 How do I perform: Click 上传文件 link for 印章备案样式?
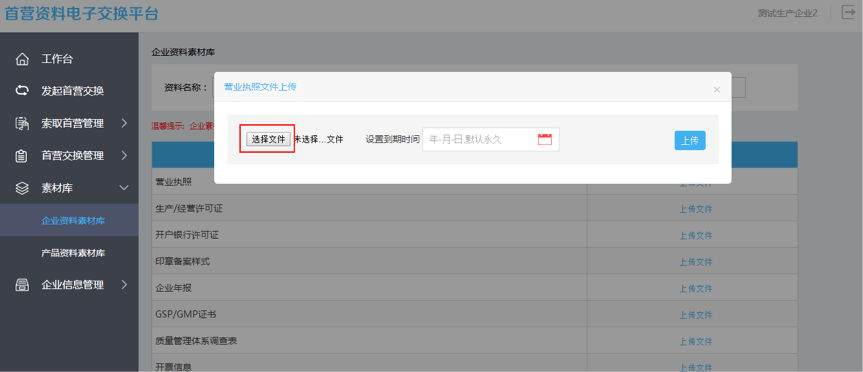[696, 262]
